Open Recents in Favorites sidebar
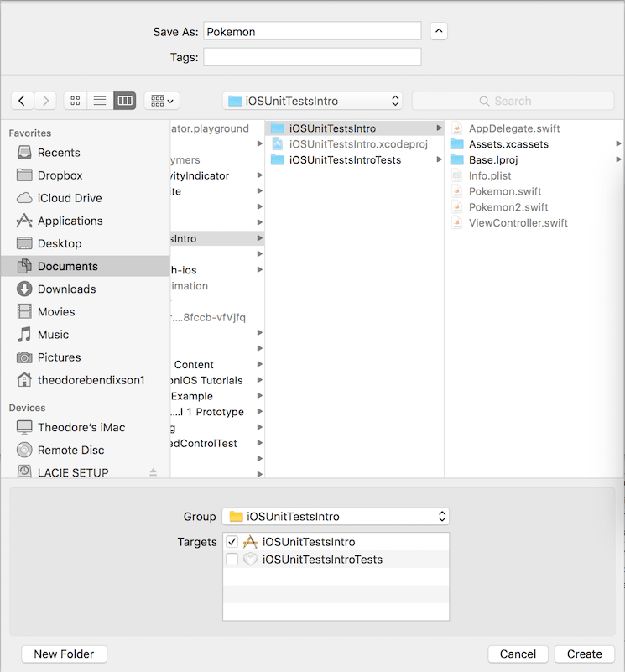625x672 pixels. (85, 153)
